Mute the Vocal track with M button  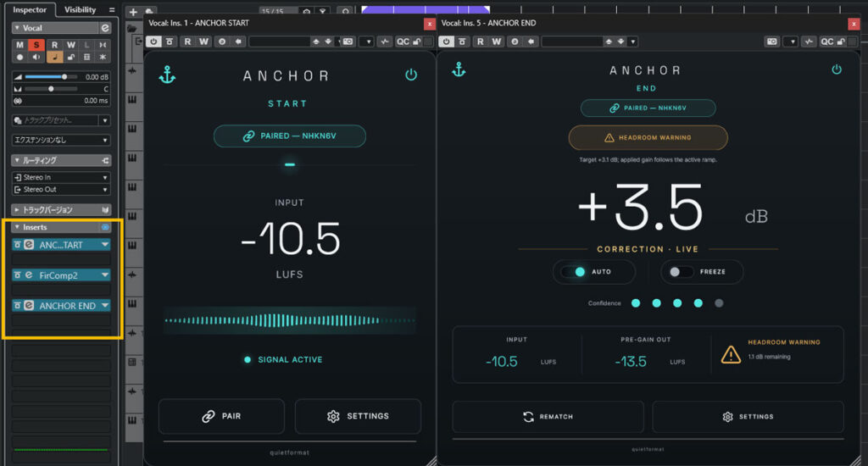pyautogui.click(x=20, y=45)
